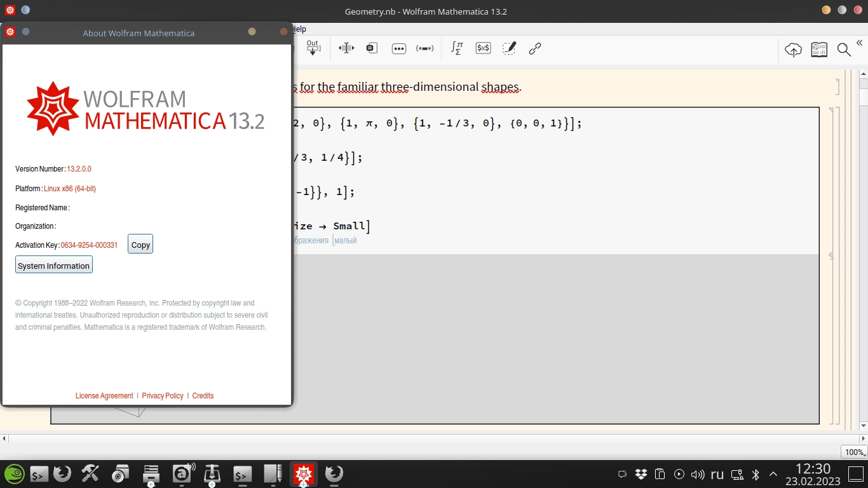Click the platform text Linux x86 (64-bit)
Viewport: 868px width, 488px height.
[x=70, y=189]
